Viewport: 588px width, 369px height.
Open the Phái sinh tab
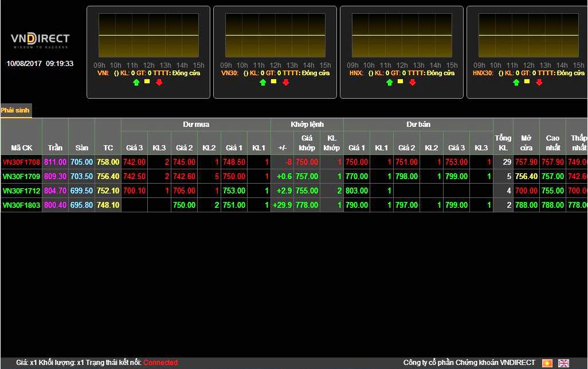tap(15, 110)
